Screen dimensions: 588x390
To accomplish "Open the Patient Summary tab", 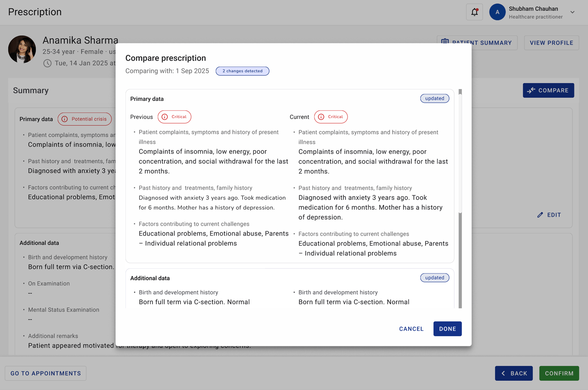I will coord(477,43).
